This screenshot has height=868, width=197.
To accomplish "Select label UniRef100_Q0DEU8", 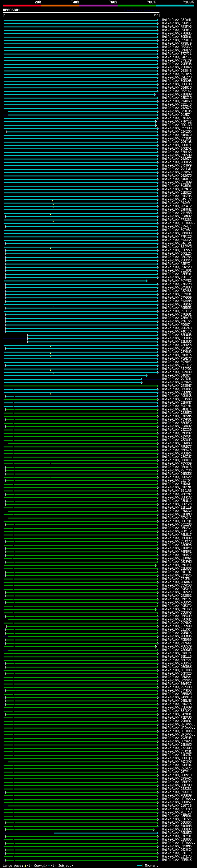I will [x=176, y=64].
